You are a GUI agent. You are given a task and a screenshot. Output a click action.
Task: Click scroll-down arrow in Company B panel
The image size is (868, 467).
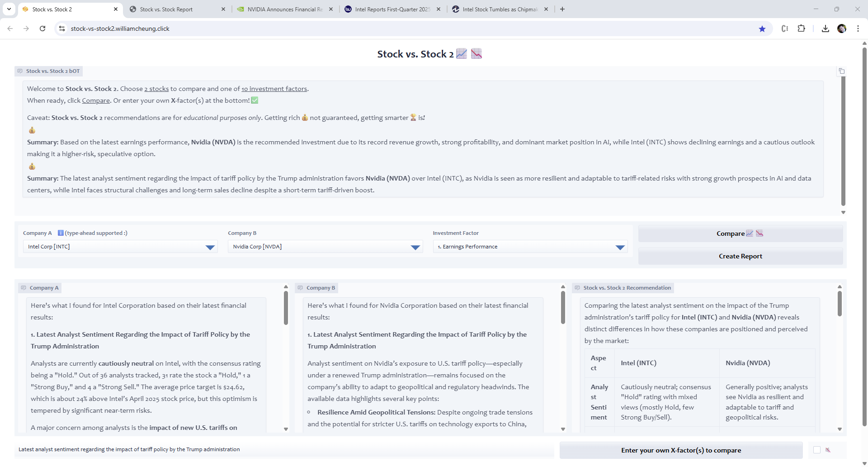[563, 429]
